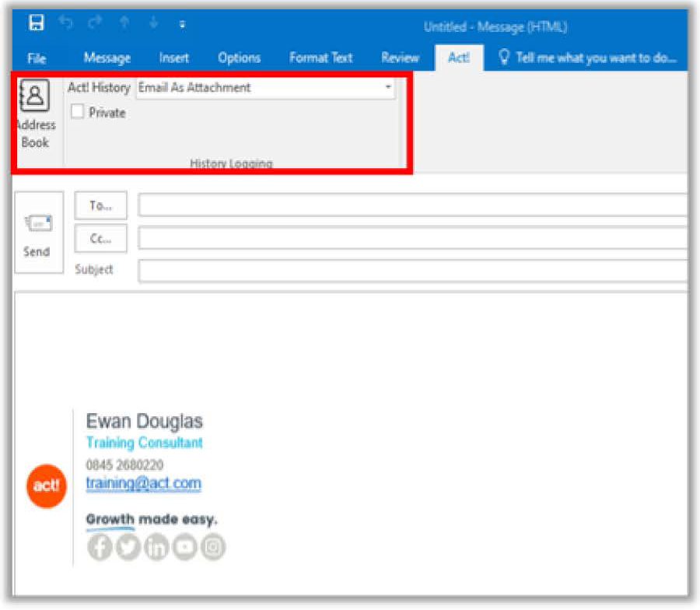
Task: Click the Facebook icon in the signature
Action: 100,547
